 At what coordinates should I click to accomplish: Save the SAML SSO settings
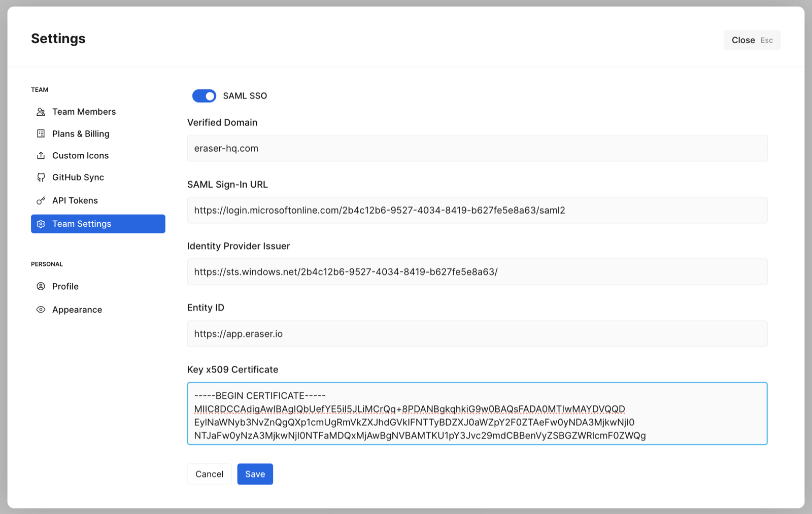pos(255,474)
